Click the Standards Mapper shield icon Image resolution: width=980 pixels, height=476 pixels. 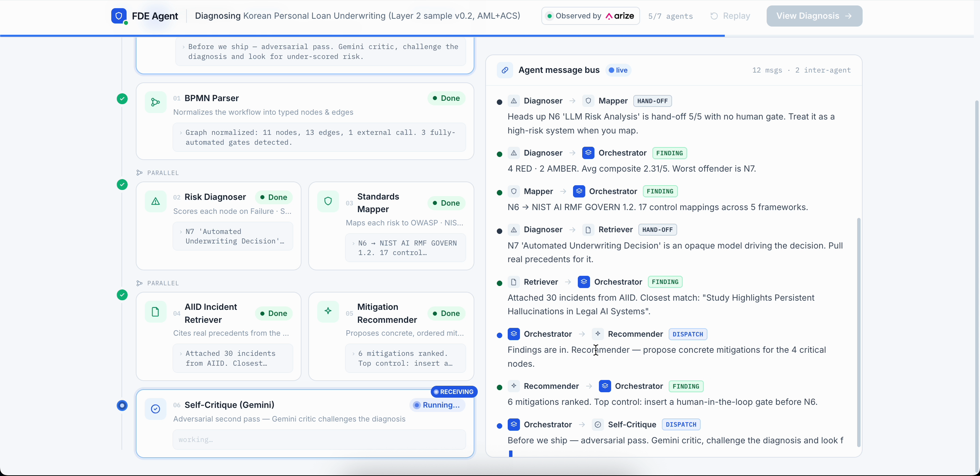328,202
